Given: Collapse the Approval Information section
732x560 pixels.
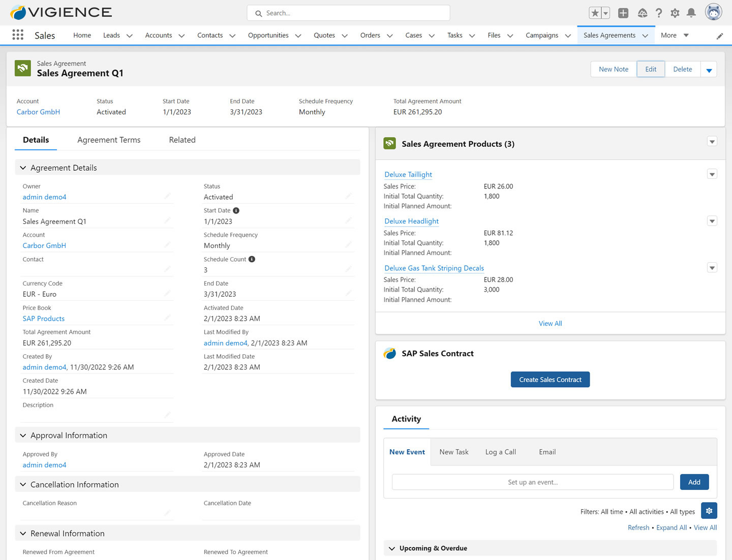Looking at the screenshot, I should coord(23,435).
